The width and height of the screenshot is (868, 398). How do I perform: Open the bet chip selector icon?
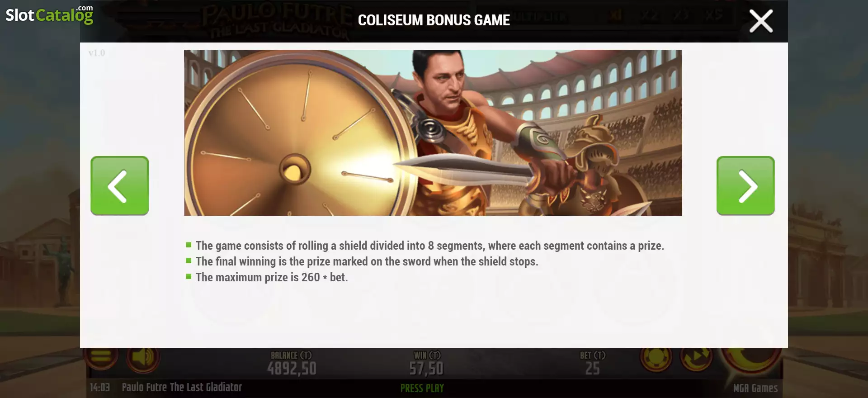pyautogui.click(x=656, y=358)
